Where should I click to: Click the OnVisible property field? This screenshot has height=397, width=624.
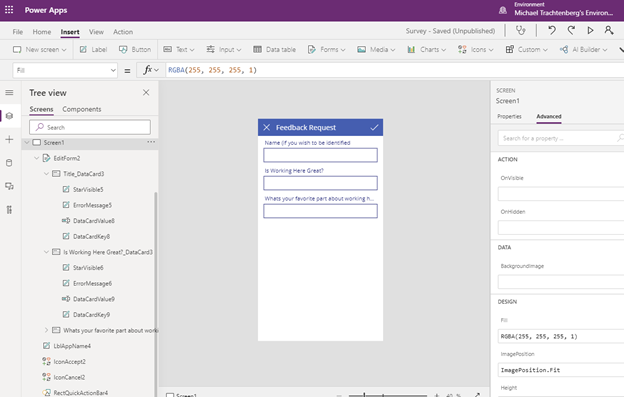561,194
